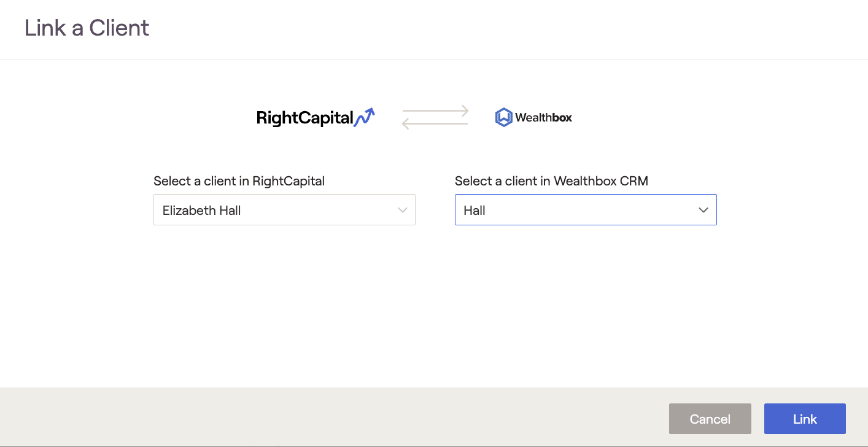The width and height of the screenshot is (868, 447).
Task: Click the RightCapital wordmark logo
Action: point(304,118)
